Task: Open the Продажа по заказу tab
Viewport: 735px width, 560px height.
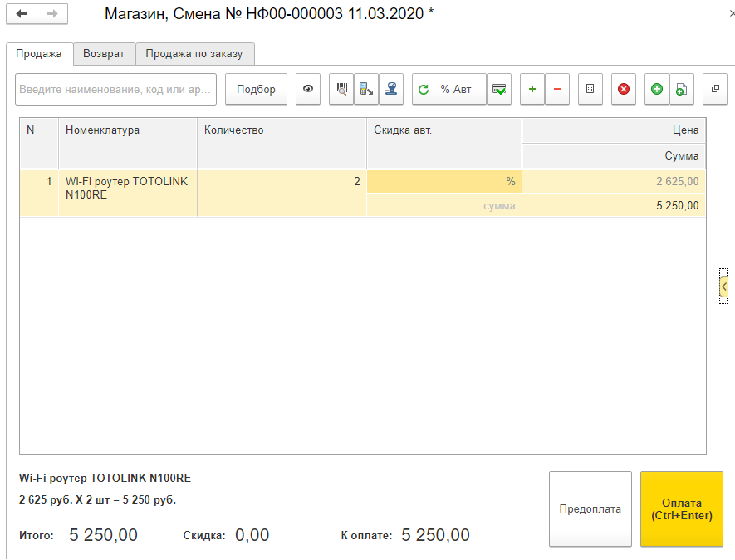Action: 194,54
